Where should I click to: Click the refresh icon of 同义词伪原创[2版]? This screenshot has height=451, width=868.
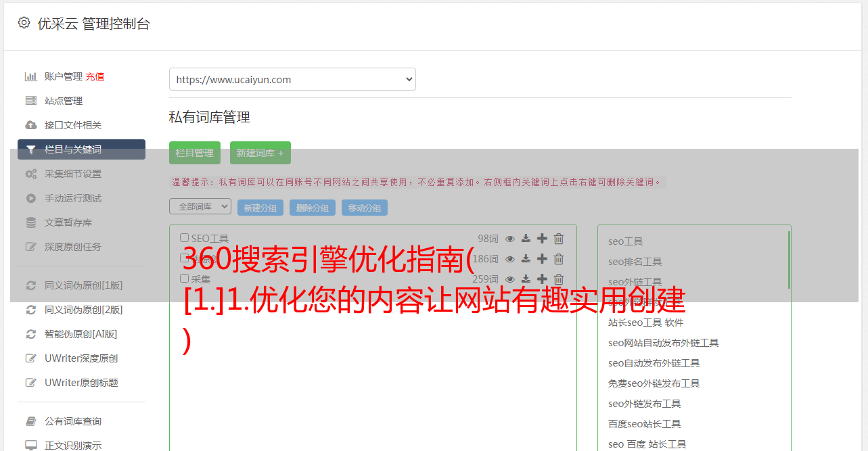31,310
